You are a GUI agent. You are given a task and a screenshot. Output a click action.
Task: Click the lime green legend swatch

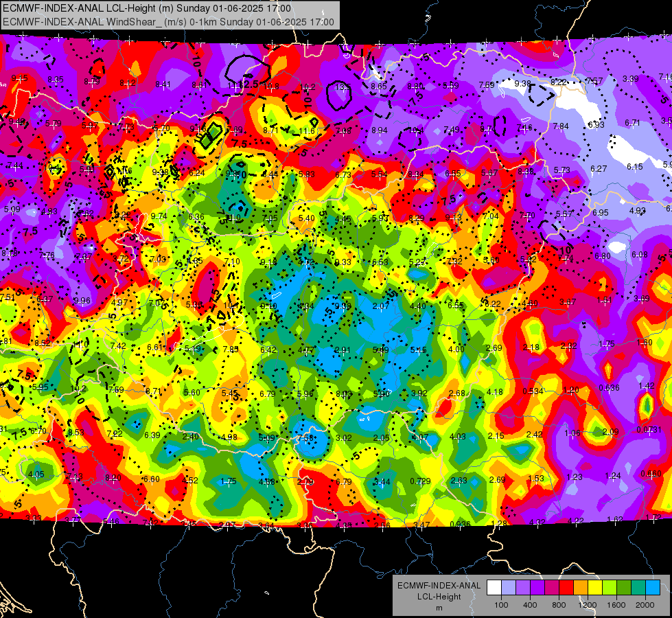(x=610, y=588)
